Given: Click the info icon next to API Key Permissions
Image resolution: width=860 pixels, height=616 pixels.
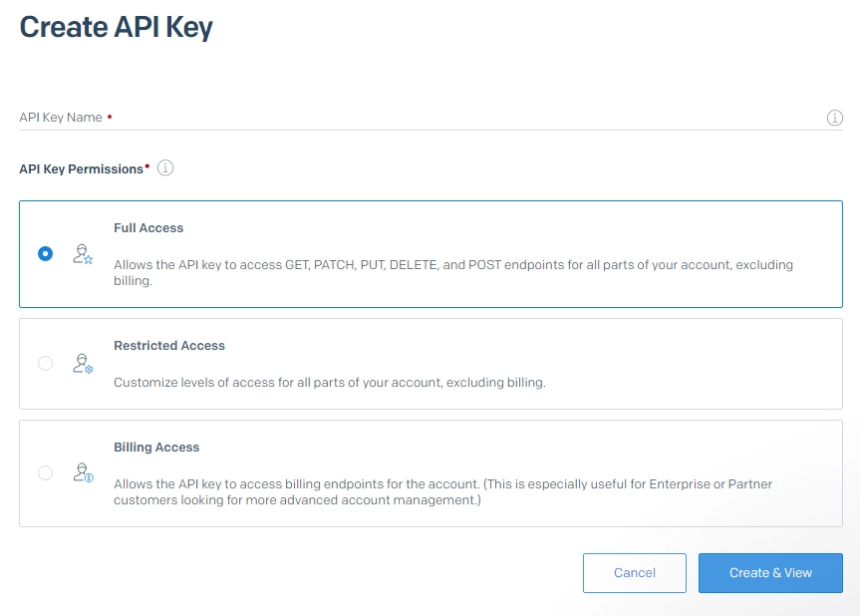Looking at the screenshot, I should click(x=165, y=168).
